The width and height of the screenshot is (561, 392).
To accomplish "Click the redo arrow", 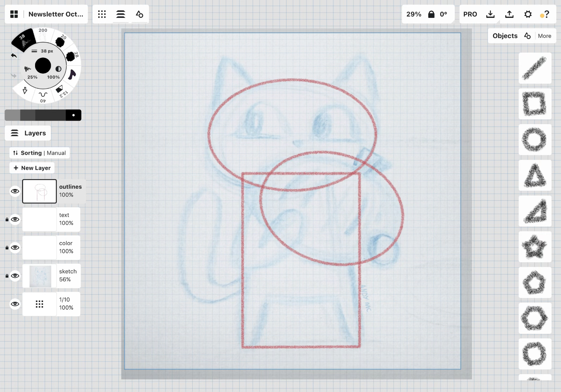I will point(14,75).
